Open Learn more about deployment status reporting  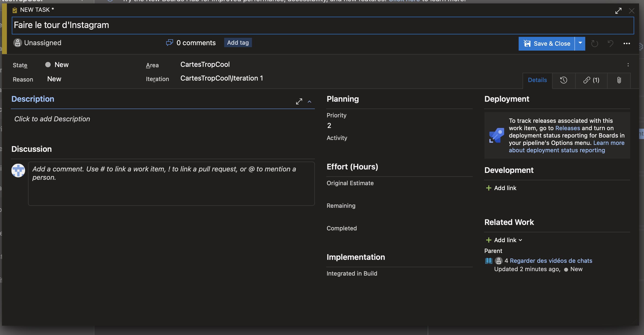pyautogui.click(x=567, y=146)
